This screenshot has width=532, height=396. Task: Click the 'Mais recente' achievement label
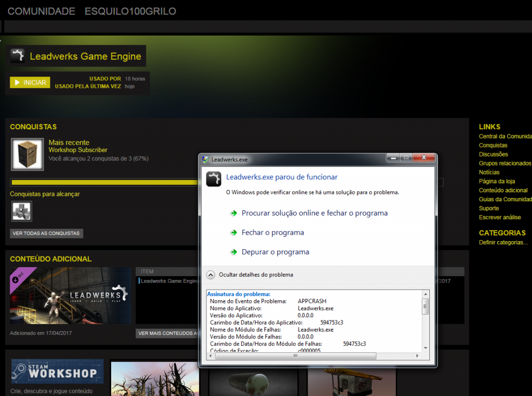pyautogui.click(x=69, y=143)
